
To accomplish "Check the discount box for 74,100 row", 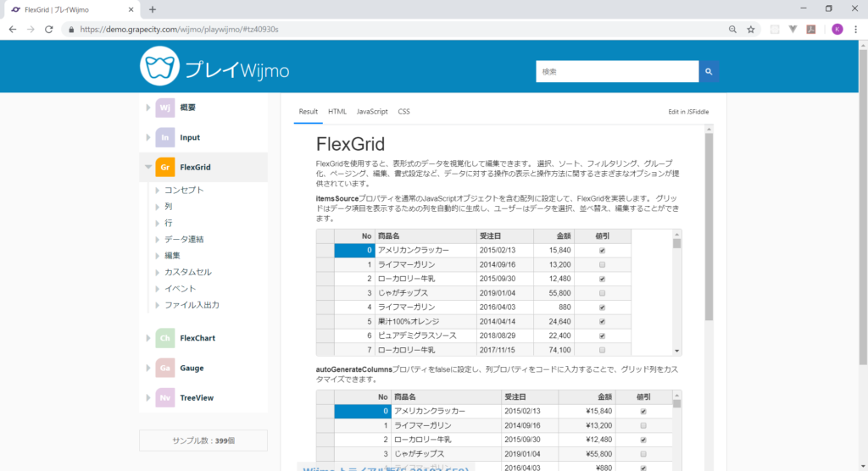I will point(603,351).
